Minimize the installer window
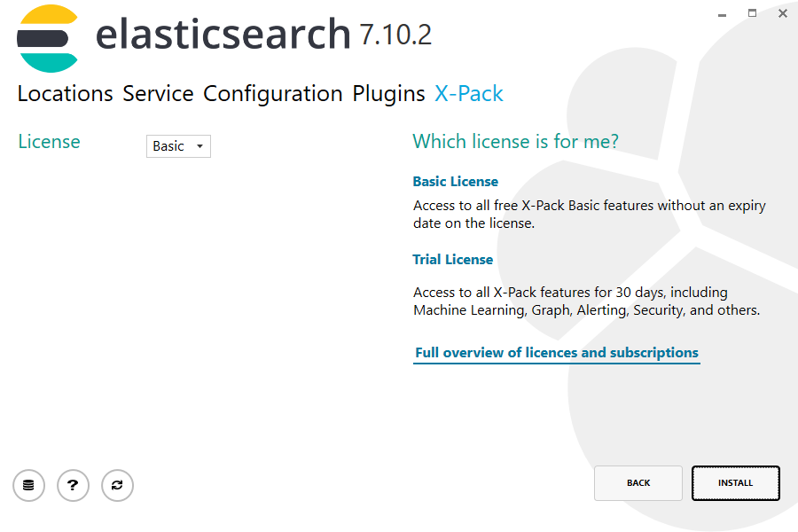The height and width of the screenshot is (532, 798). pos(722,14)
